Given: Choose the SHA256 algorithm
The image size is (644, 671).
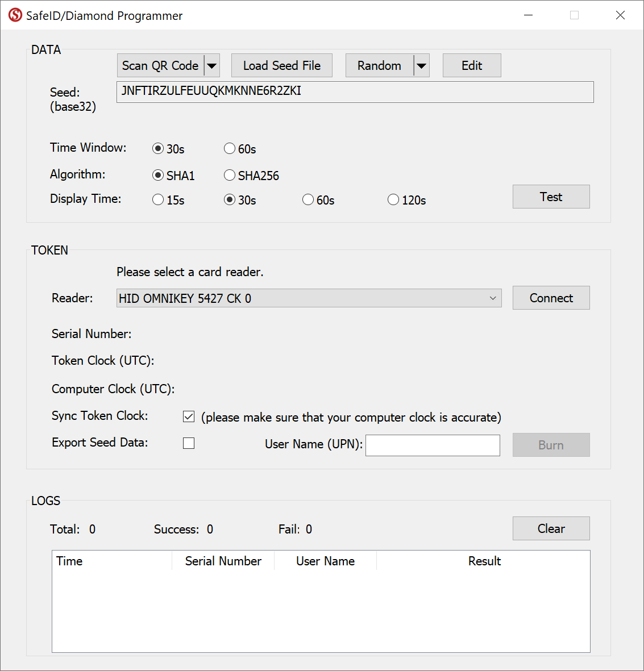Looking at the screenshot, I should 230,176.
